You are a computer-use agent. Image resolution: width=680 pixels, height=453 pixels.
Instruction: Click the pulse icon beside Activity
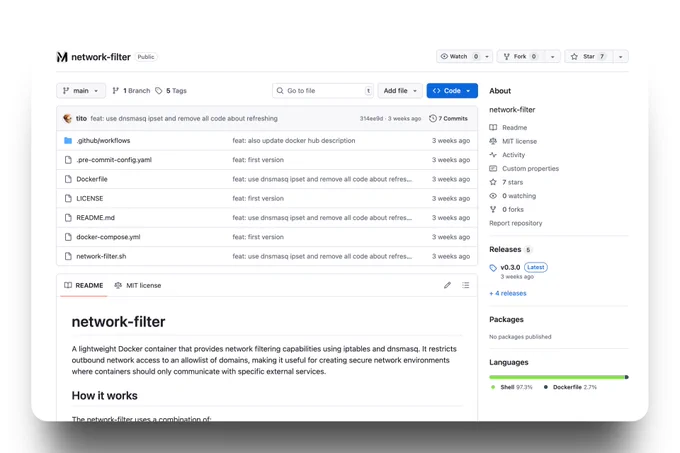493,155
